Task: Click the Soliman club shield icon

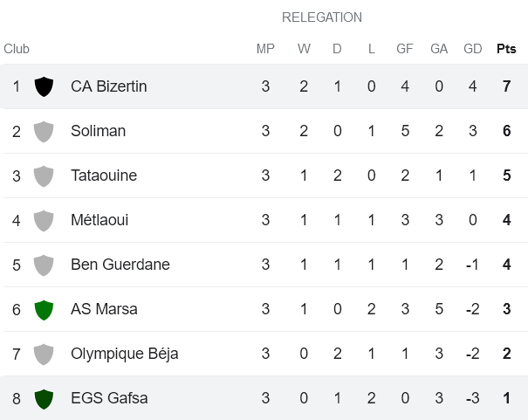Action: click(x=44, y=131)
